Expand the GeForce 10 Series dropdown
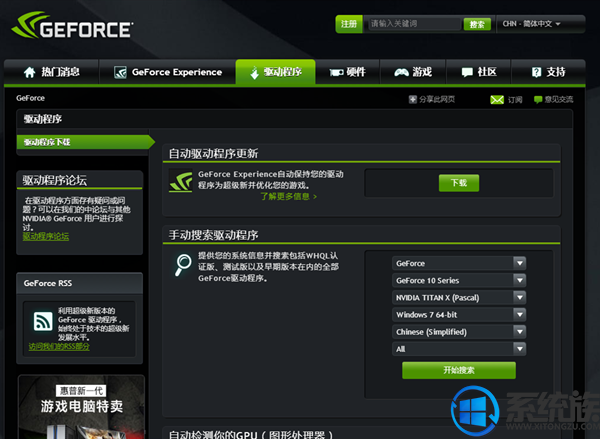Viewport: 600px width, 439px height. tap(459, 281)
